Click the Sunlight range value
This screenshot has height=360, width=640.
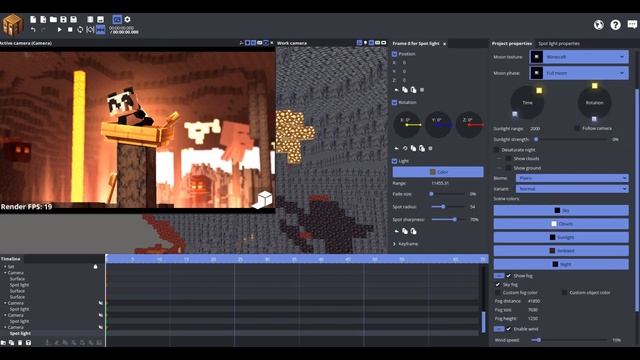click(x=535, y=129)
